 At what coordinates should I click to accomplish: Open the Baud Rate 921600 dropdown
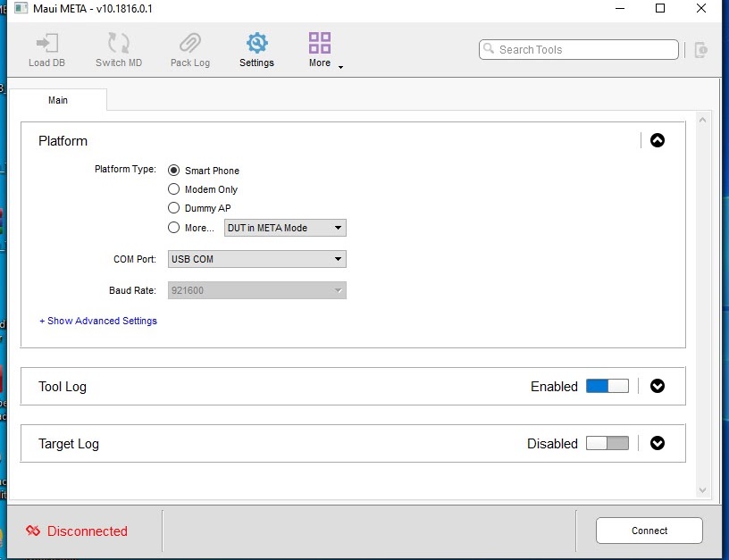(257, 290)
